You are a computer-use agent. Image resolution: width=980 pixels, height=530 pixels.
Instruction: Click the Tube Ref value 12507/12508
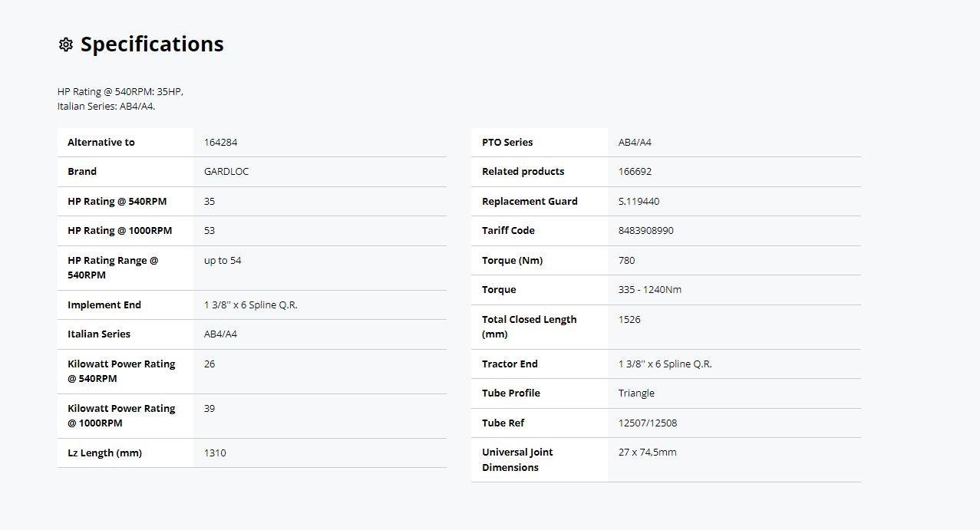coord(647,423)
